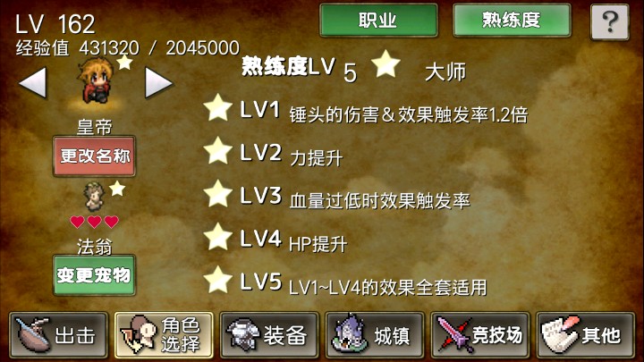
Task: Open 角色选择 character select menu
Action: [164, 335]
